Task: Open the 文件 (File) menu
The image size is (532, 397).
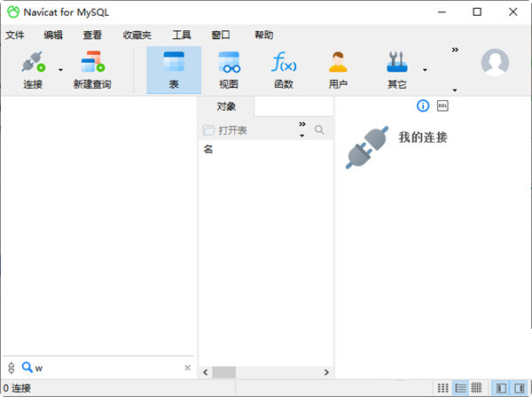Action: coord(15,35)
